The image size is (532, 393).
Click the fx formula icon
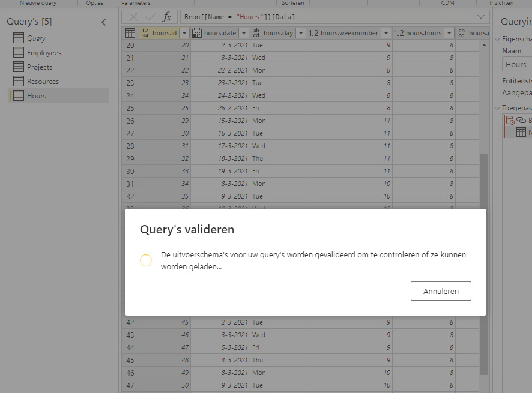(x=166, y=17)
